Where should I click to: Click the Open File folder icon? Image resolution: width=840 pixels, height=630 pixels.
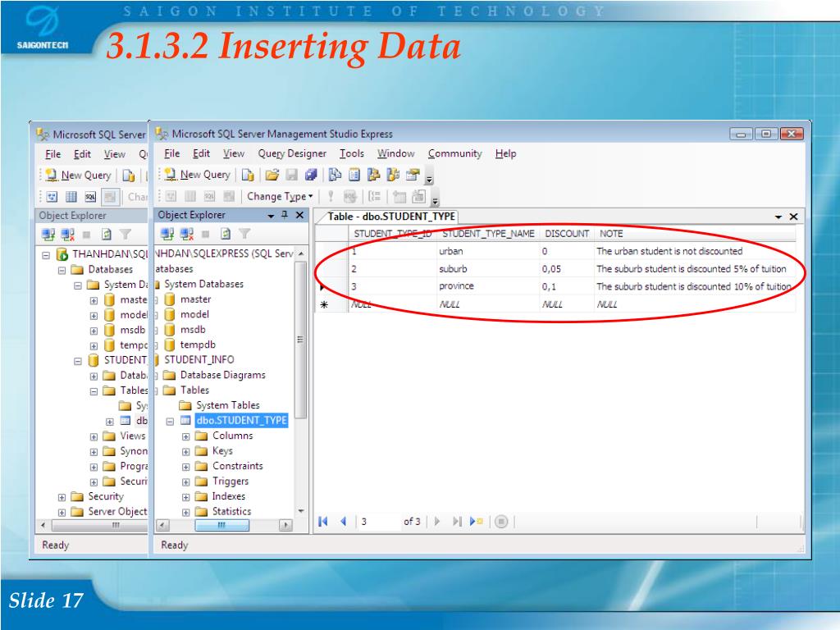coord(272,175)
